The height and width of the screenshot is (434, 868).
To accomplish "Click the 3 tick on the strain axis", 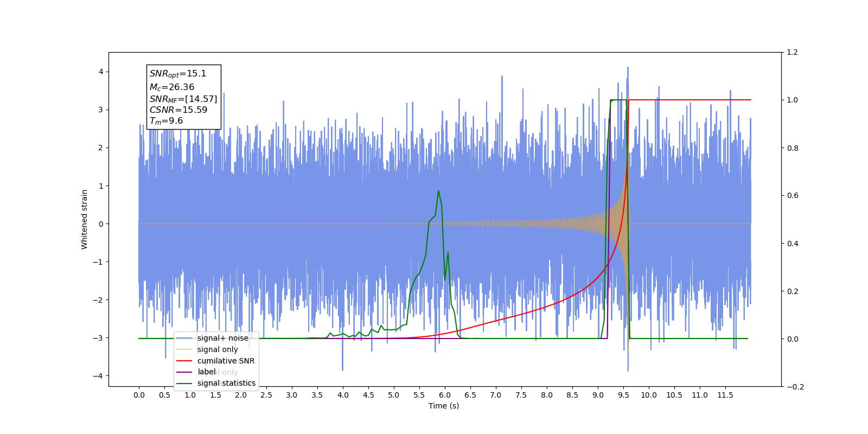I will click(100, 110).
